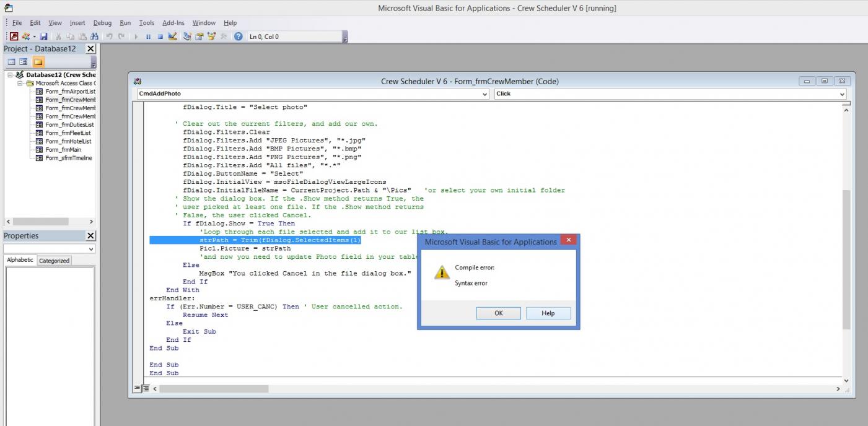This screenshot has width=868, height=426.
Task: Click the code window horizontal scrollbar thumb
Action: pyautogui.click(x=214, y=389)
